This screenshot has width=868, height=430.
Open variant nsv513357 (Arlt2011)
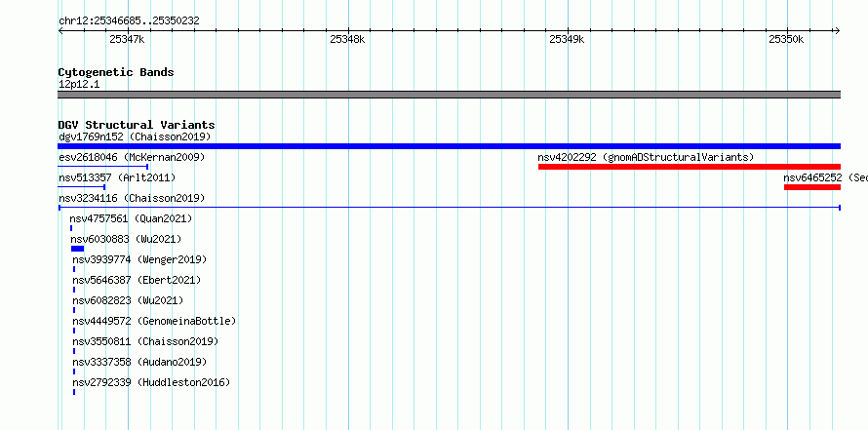tap(117, 177)
